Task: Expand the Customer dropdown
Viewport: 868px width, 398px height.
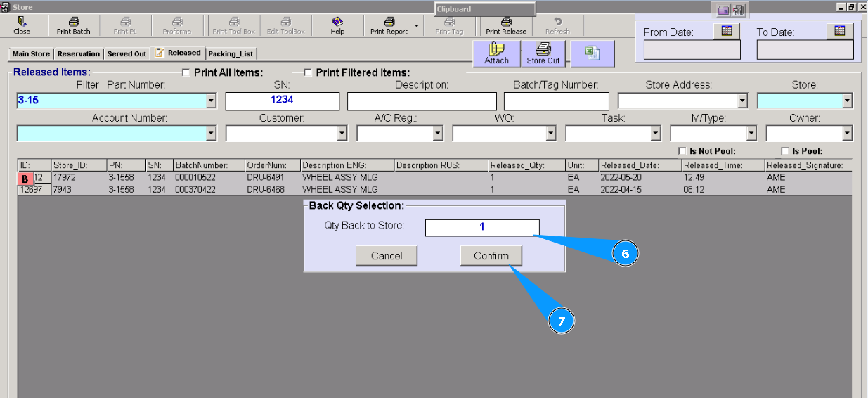Action: tap(342, 133)
